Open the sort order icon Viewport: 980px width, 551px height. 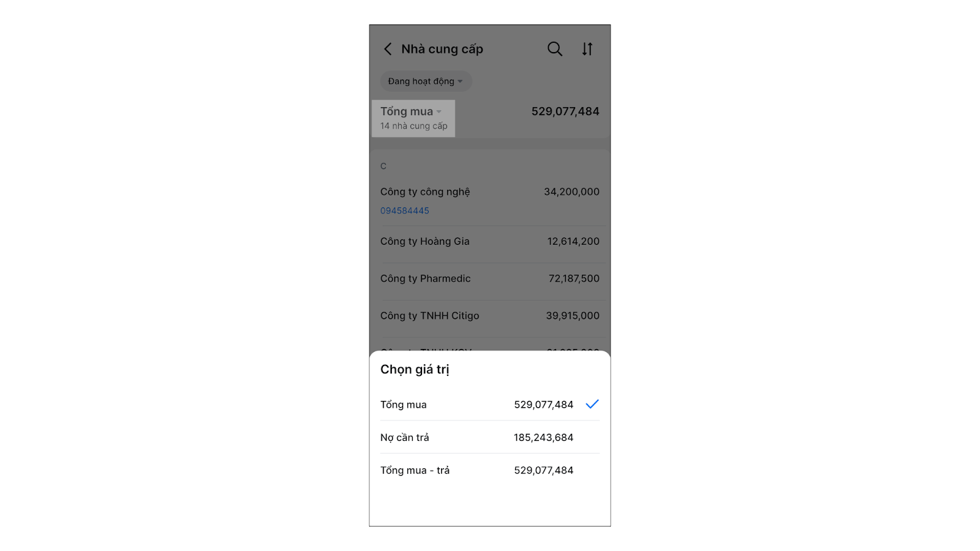pyautogui.click(x=587, y=49)
